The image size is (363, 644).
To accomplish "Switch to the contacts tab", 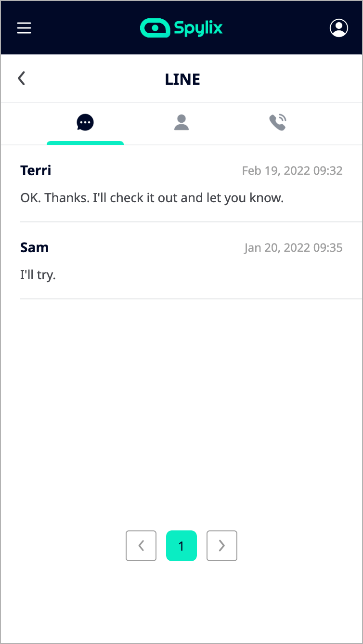I will (181, 123).
